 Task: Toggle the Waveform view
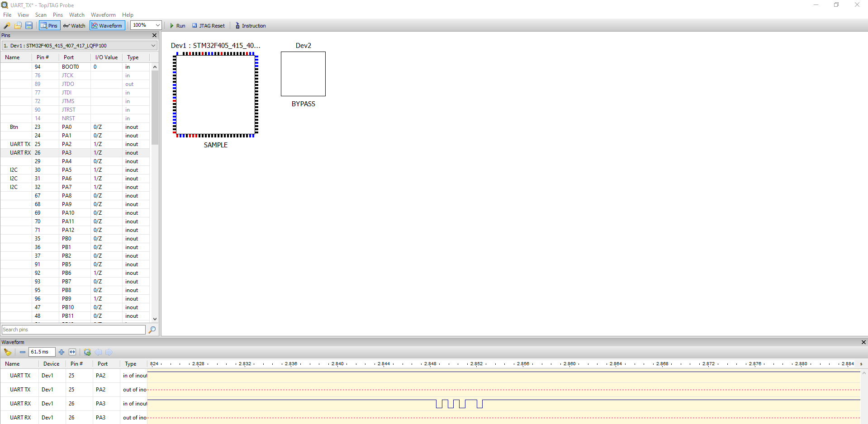[107, 26]
